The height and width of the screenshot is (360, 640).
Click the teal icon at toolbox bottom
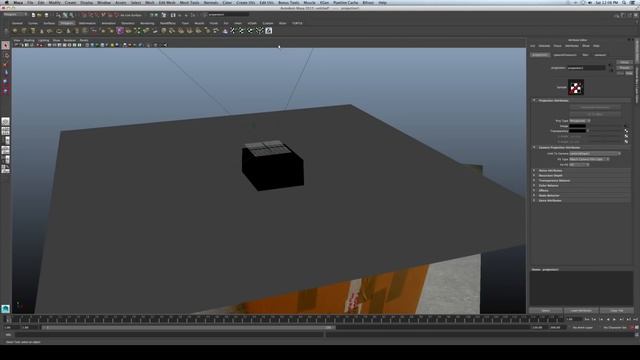(x=5, y=309)
